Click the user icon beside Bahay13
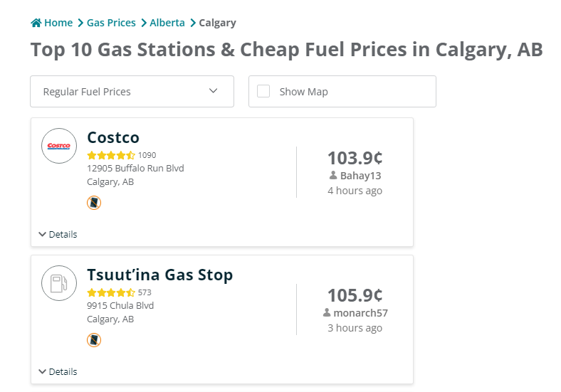Image resolution: width=561 pixels, height=392 pixels. 333,175
